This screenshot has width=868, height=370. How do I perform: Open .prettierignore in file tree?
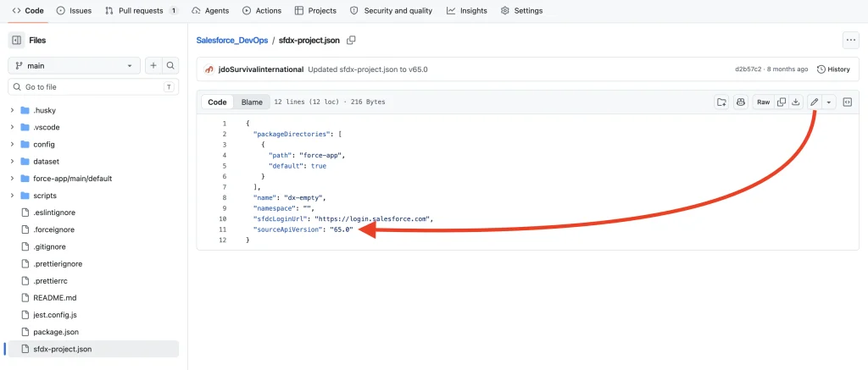pyautogui.click(x=58, y=264)
